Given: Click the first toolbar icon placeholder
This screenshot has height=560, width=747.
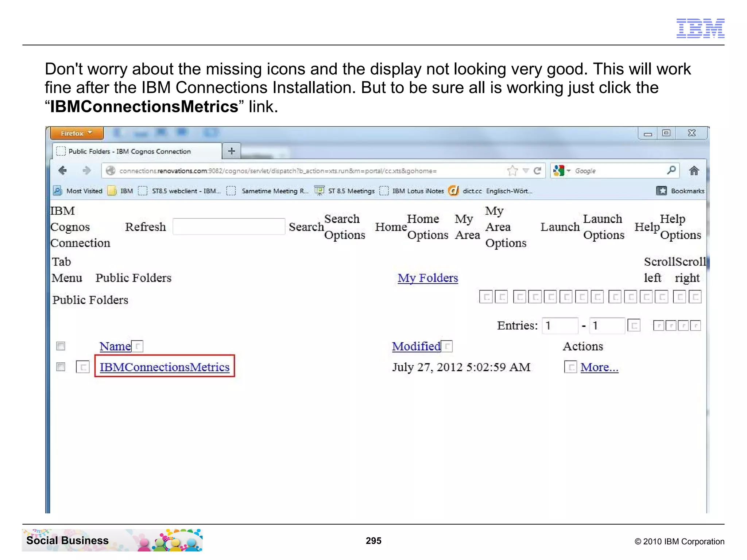Looking at the screenshot, I should point(486,297).
